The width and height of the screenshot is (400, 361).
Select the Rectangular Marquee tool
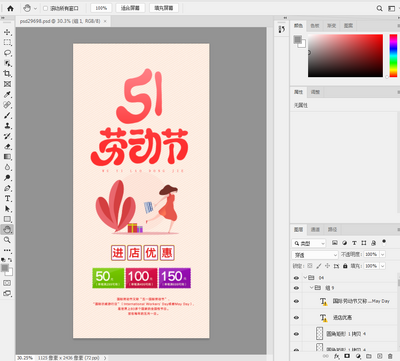coord(7,42)
